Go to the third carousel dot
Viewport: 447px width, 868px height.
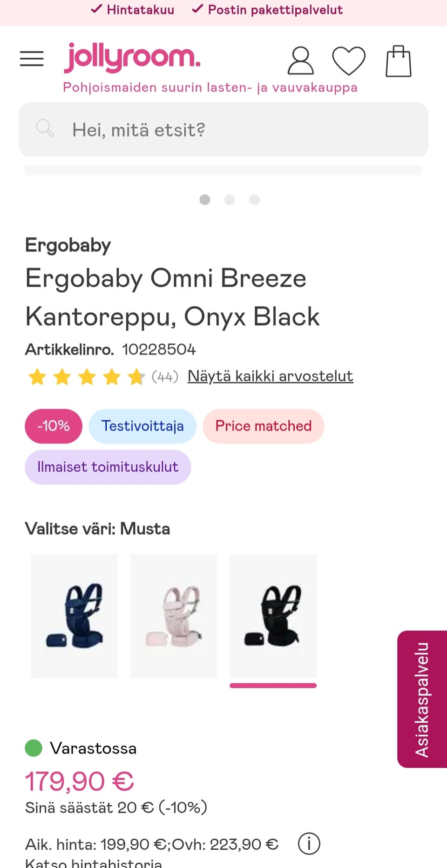pos(254,200)
